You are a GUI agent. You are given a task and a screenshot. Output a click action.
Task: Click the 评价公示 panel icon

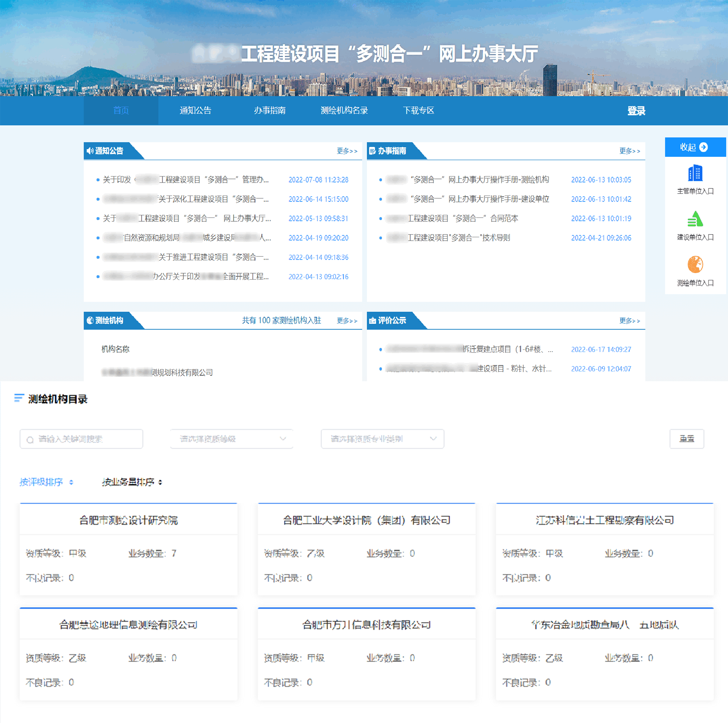click(x=372, y=321)
